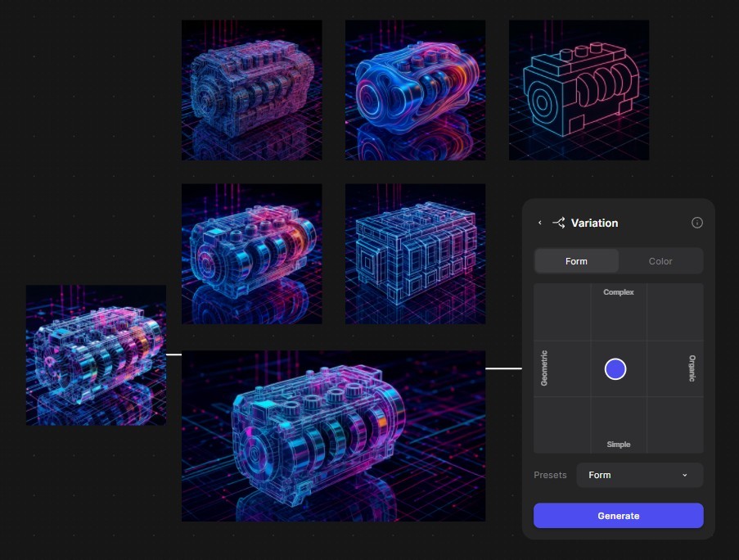The height and width of the screenshot is (560, 739).
Task: Click the back chevron beside Variation
Action: point(540,223)
